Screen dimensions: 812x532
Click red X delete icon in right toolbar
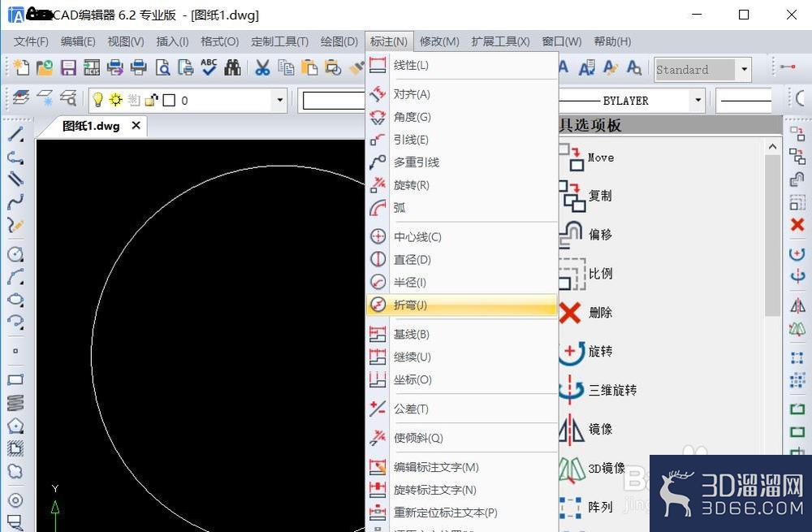point(797,225)
